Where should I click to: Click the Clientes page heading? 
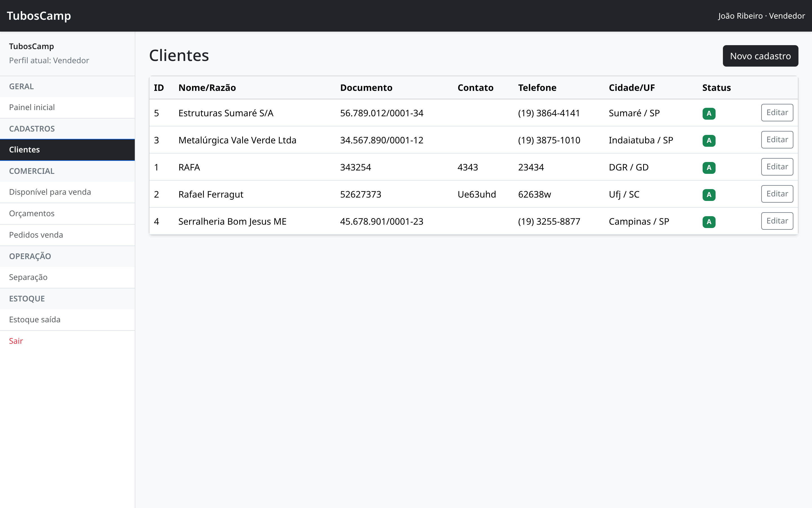(179, 55)
